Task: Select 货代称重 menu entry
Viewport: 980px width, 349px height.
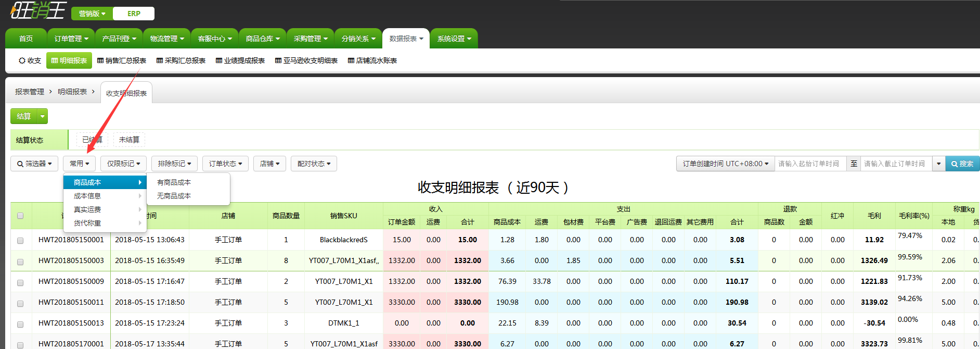Action: tap(105, 223)
